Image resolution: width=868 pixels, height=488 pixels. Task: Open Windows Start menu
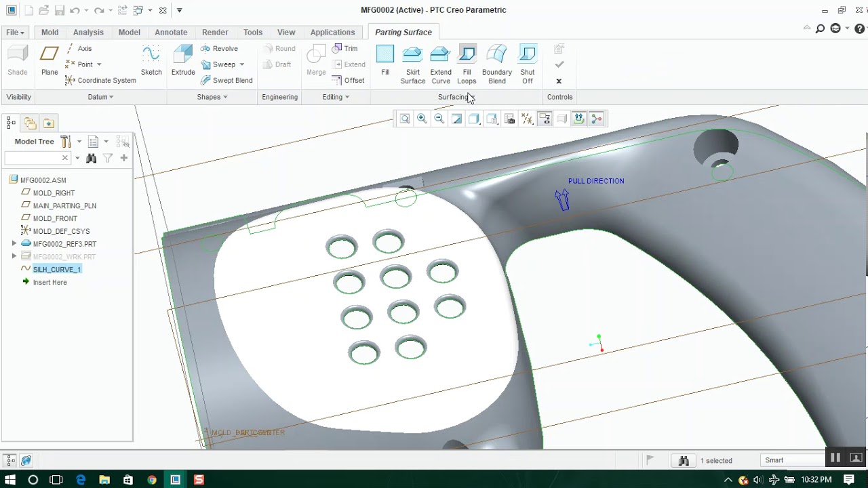[10, 479]
